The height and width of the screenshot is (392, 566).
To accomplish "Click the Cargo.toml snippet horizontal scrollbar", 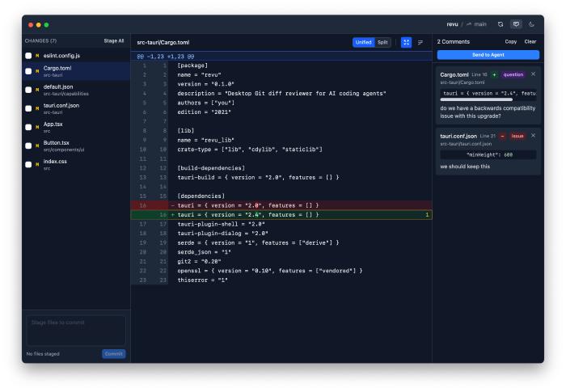I will [x=477, y=99].
